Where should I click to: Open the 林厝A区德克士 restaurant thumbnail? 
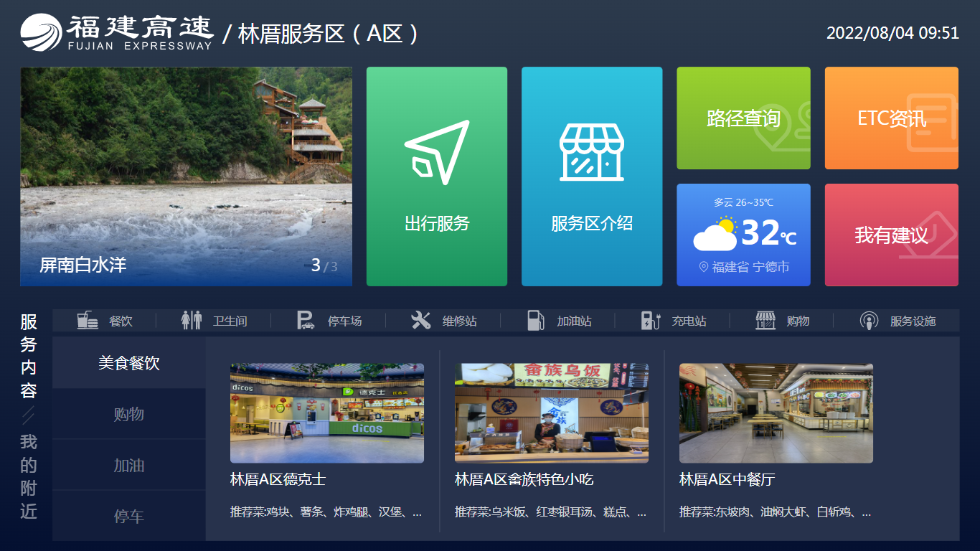click(326, 413)
